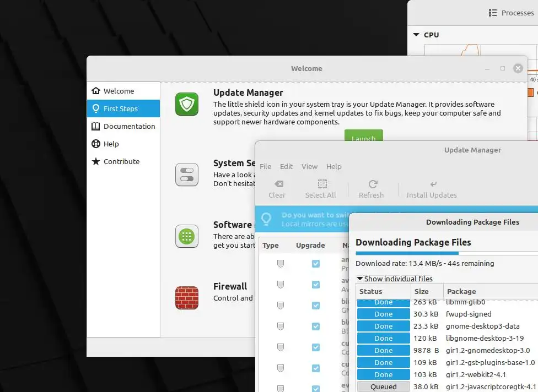
Task: Uncheck the third update's Upgrade checkbox
Action: coord(316,306)
